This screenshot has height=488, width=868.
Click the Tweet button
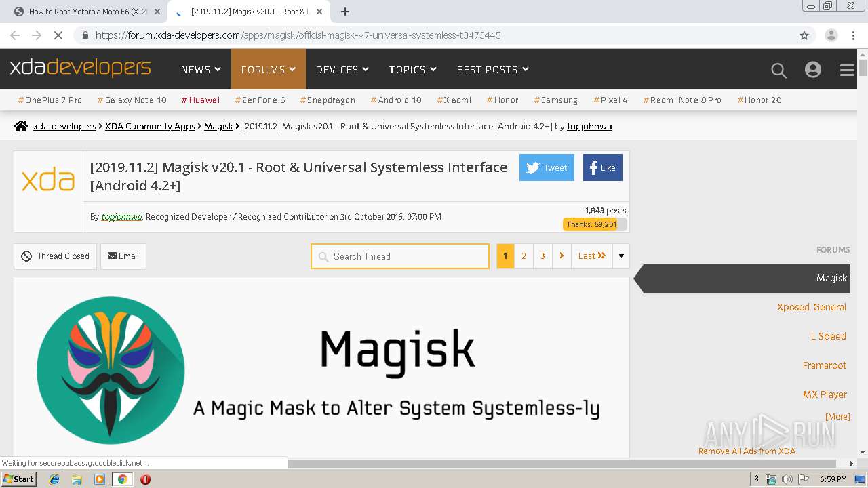pyautogui.click(x=547, y=167)
